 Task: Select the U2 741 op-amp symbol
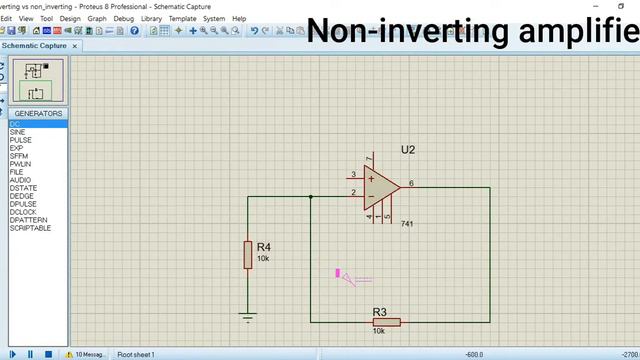click(x=380, y=188)
